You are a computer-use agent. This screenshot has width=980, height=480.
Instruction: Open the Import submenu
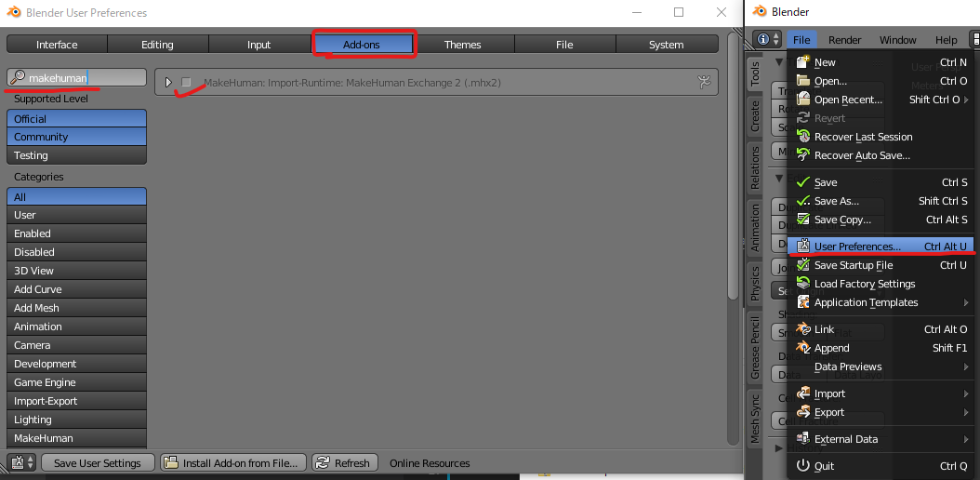point(881,393)
